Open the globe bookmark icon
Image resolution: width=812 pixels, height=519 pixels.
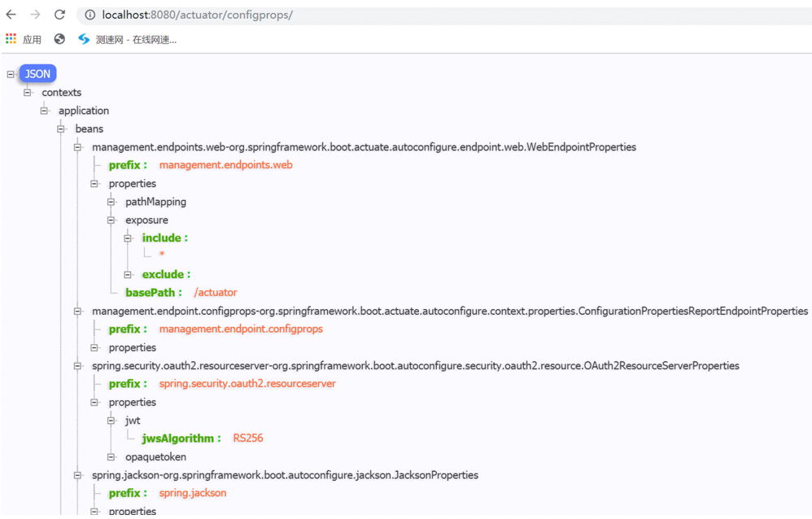click(59, 39)
